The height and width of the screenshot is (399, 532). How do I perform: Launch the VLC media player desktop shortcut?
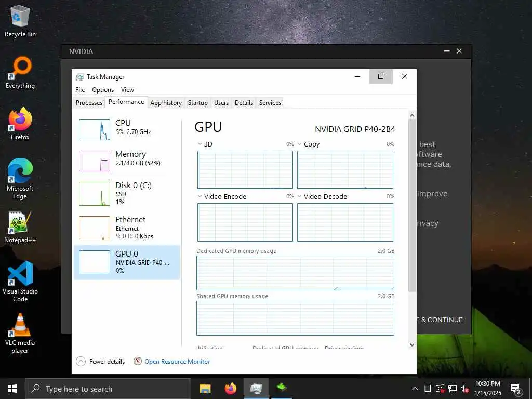coord(20,334)
